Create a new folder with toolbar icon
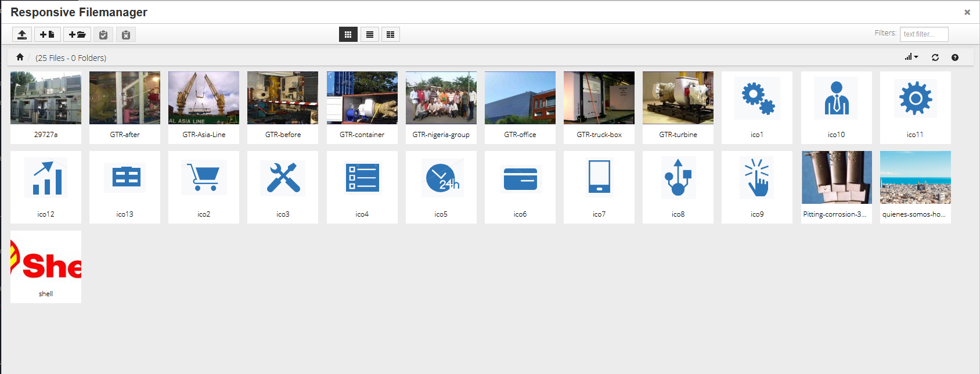980x374 pixels. click(77, 35)
